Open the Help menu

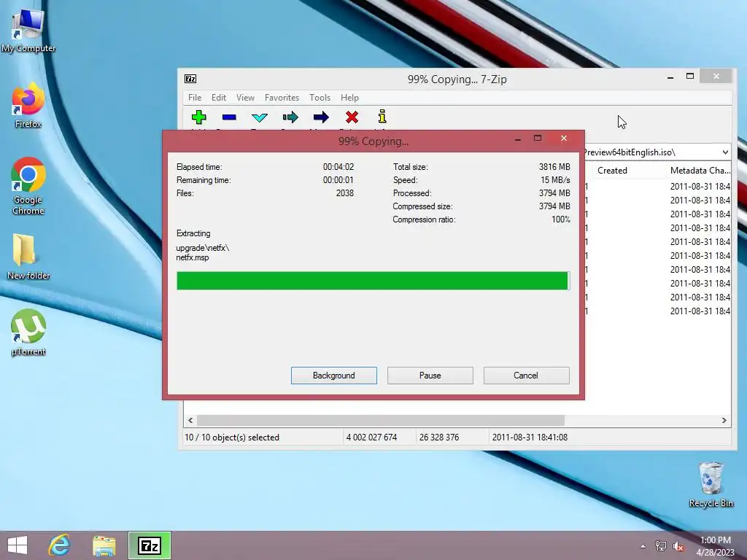349,98
